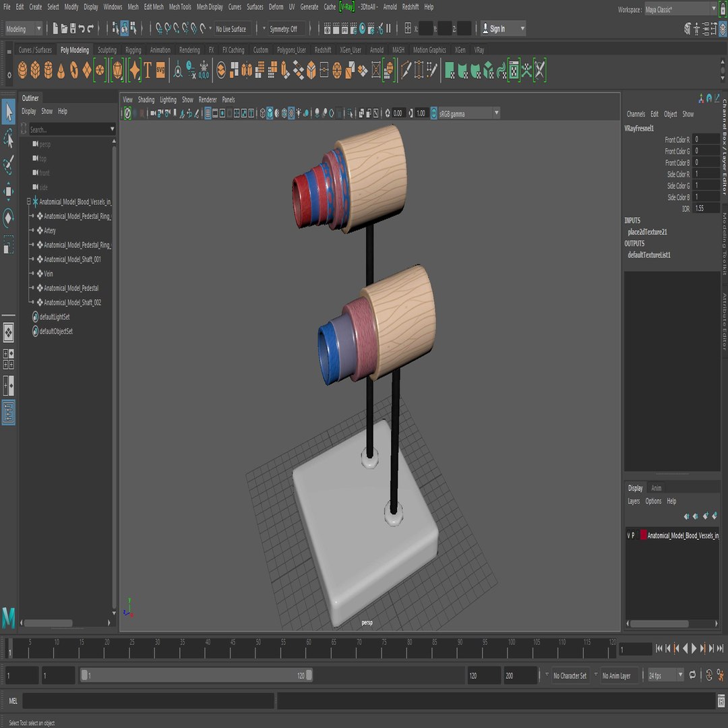Switch to the Anim layer tab
Image resolution: width=728 pixels, height=728 pixels.
[656, 488]
